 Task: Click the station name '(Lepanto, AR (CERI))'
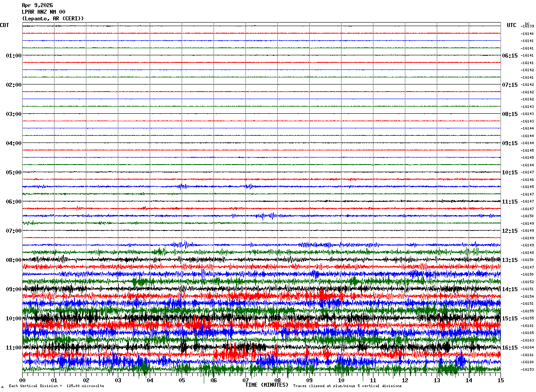(53, 19)
